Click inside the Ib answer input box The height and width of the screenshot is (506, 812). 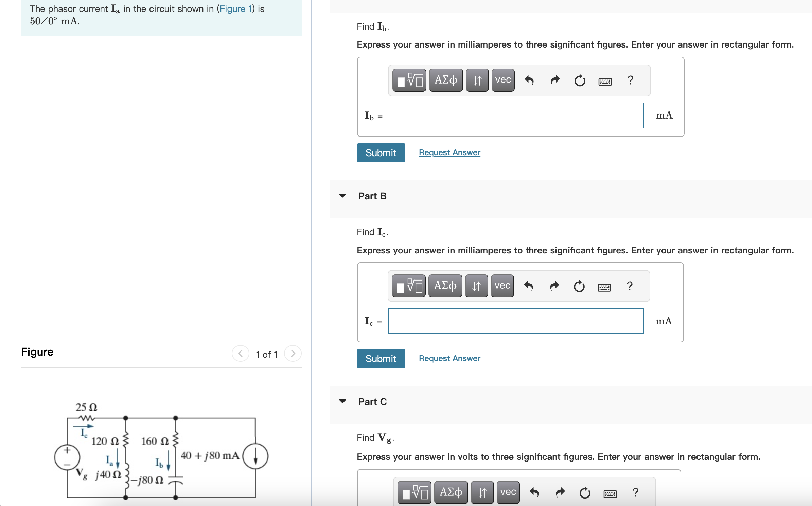click(x=516, y=115)
